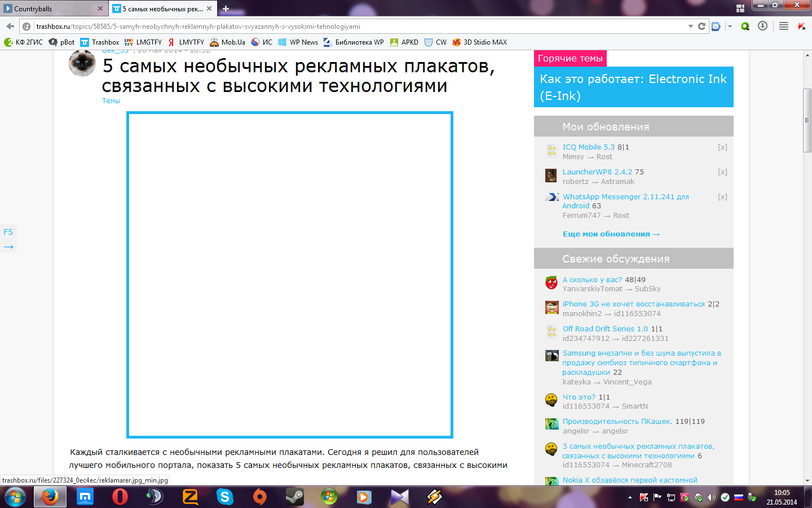Open the Trashbox bookmark
The width and height of the screenshot is (812, 508).
point(100,42)
